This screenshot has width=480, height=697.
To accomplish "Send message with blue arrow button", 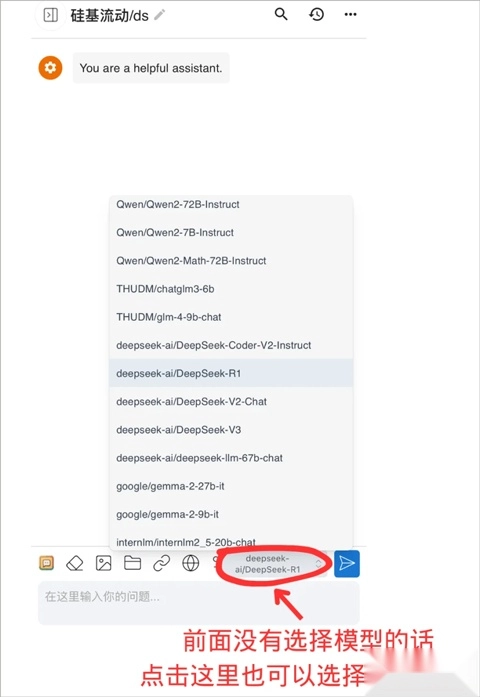I will click(x=347, y=564).
